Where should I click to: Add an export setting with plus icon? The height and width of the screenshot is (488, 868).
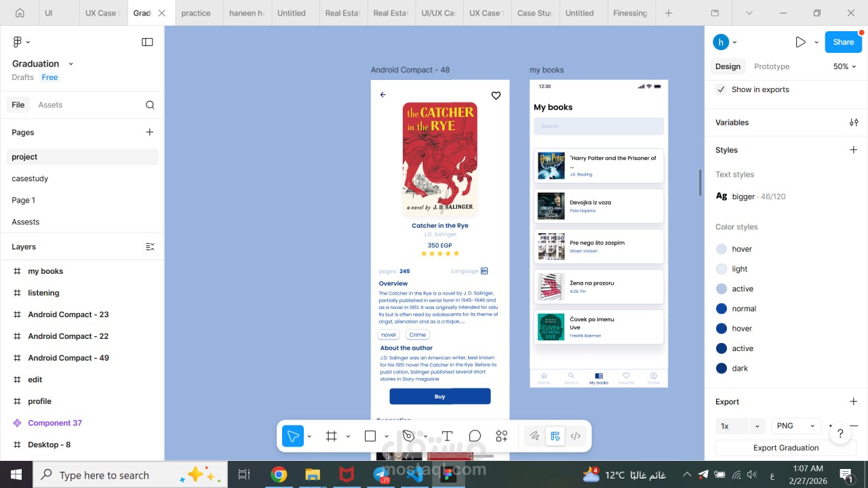coord(854,401)
